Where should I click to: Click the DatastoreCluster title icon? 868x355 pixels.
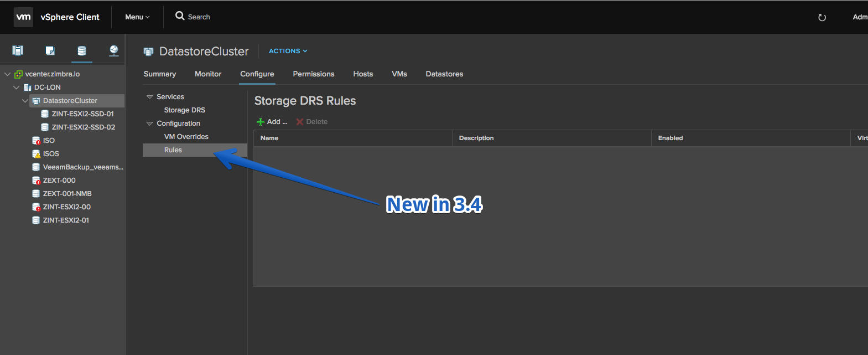coord(148,52)
